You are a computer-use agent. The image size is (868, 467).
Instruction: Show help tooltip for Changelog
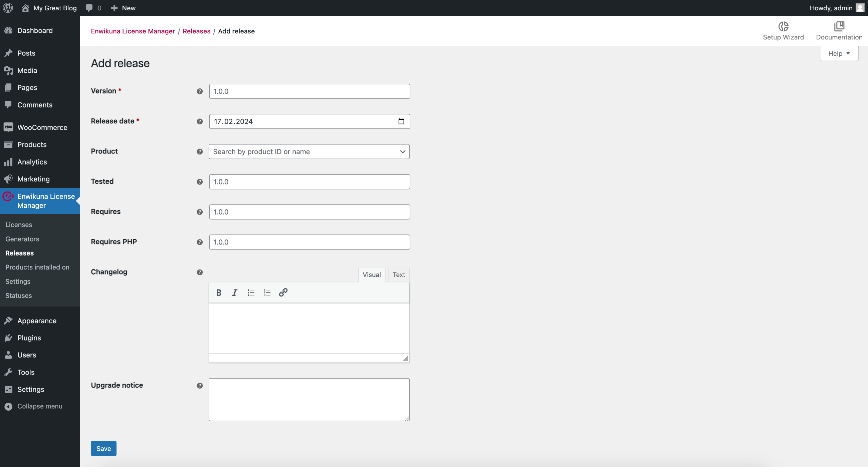pos(200,273)
